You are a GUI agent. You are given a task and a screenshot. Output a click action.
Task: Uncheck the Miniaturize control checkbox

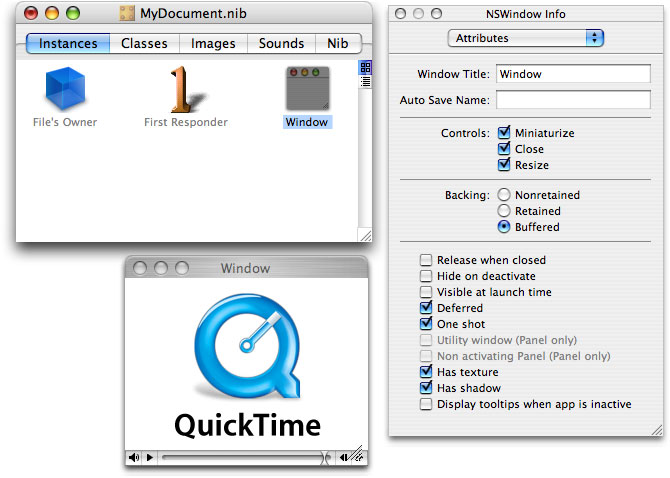(504, 132)
